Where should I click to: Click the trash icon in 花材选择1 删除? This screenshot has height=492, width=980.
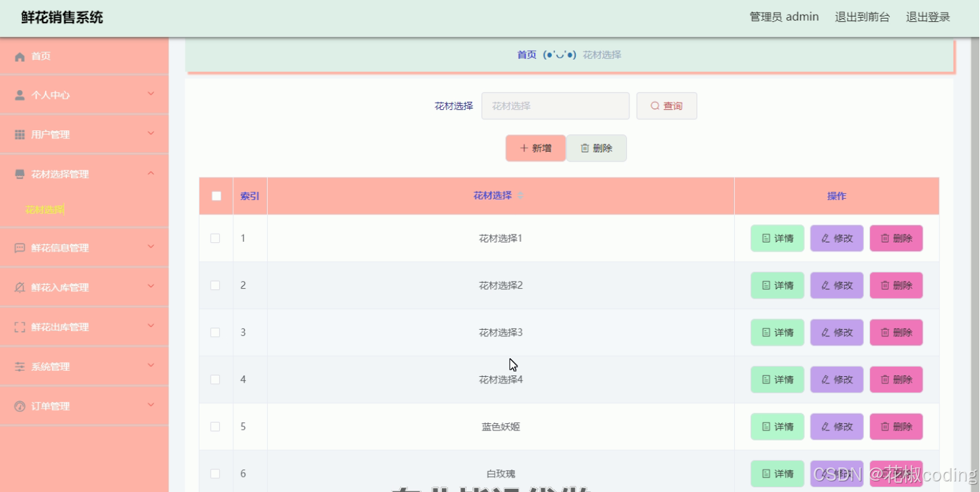pyautogui.click(x=885, y=238)
